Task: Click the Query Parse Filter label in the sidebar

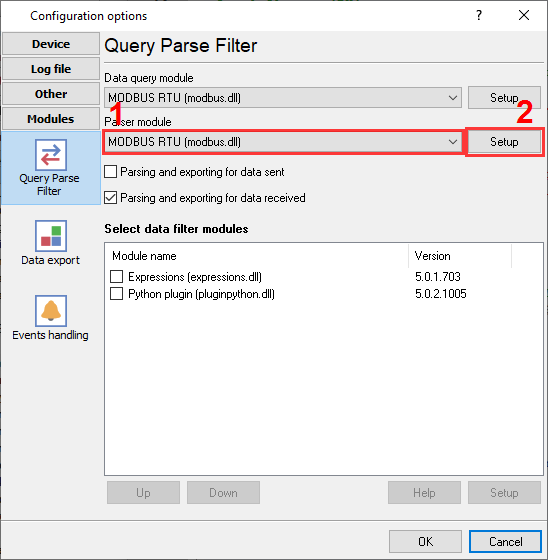Action: pos(49,184)
